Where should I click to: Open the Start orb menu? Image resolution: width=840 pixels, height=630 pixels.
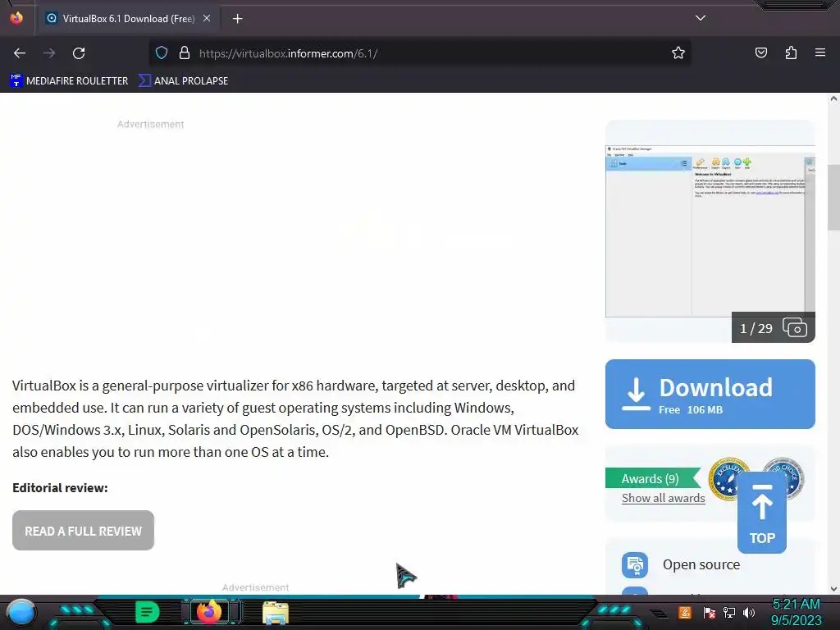[x=21, y=612]
